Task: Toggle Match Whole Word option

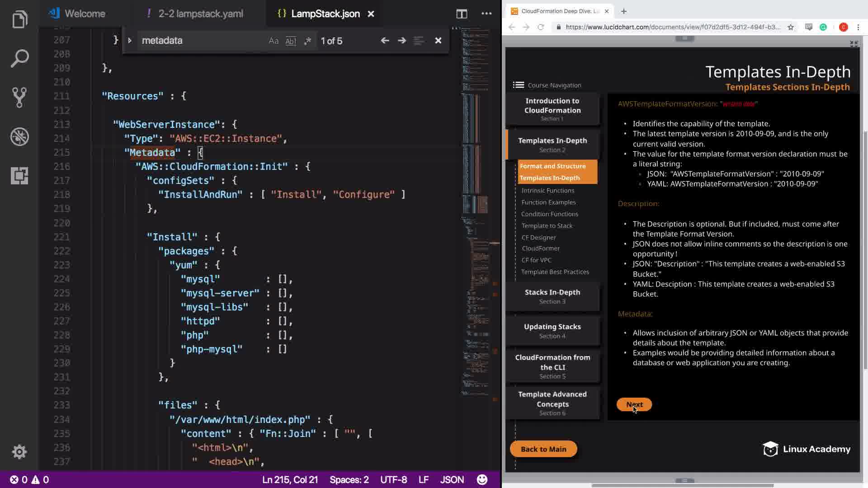Action: coord(291,41)
